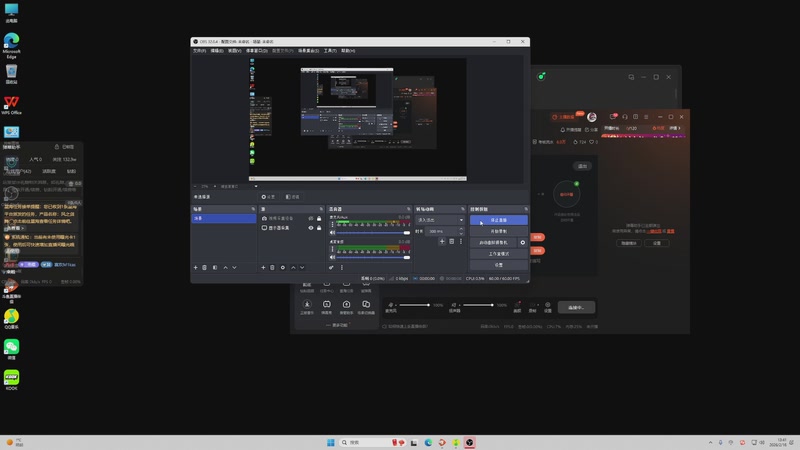Open OBS Tools menu
The image size is (800, 450).
[x=330, y=51]
